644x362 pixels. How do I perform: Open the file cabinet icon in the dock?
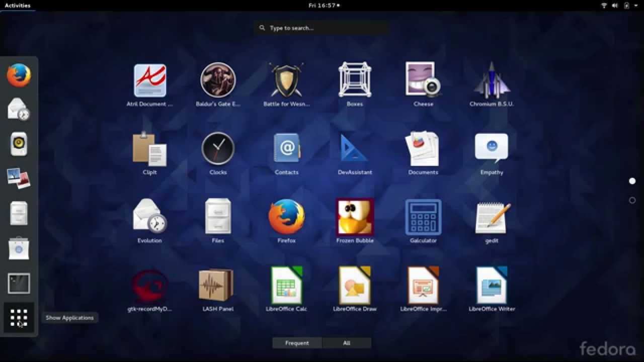(x=19, y=213)
